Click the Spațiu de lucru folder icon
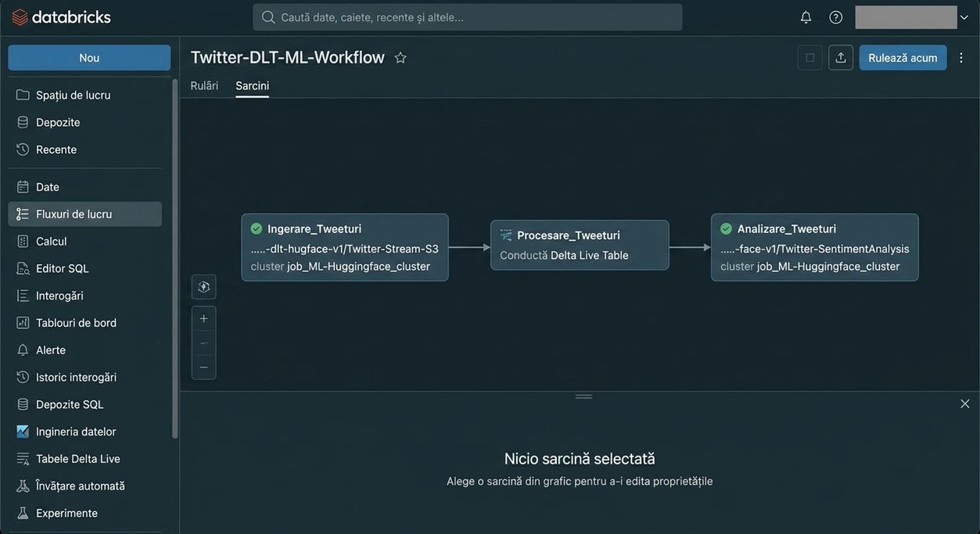 23,95
